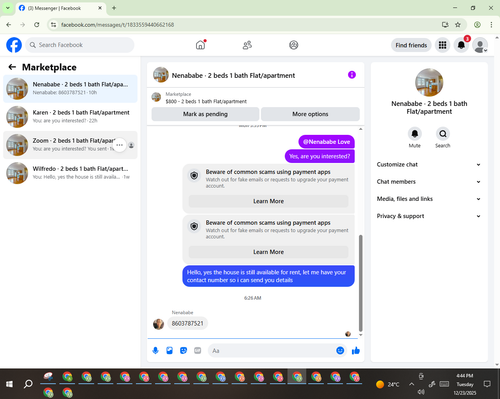Click the 'Yes, are you interested?' message
The width and height of the screenshot is (500, 399).
(320, 156)
